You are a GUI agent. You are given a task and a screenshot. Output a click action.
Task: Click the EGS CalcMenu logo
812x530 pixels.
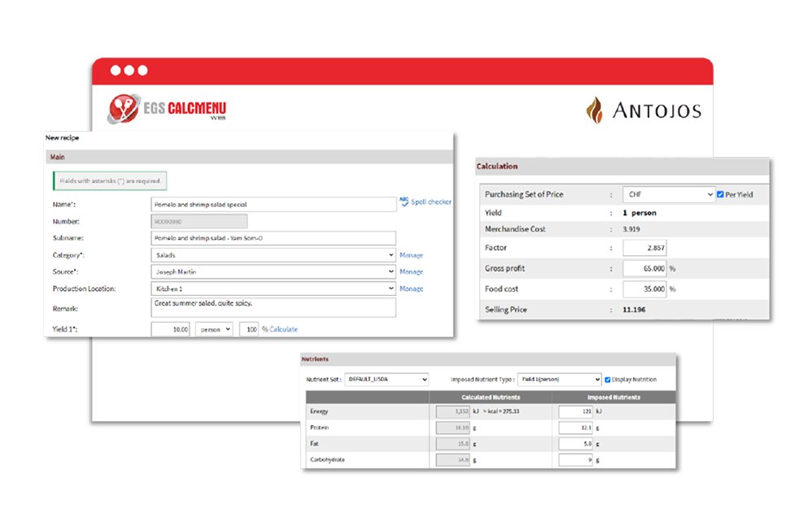[167, 108]
